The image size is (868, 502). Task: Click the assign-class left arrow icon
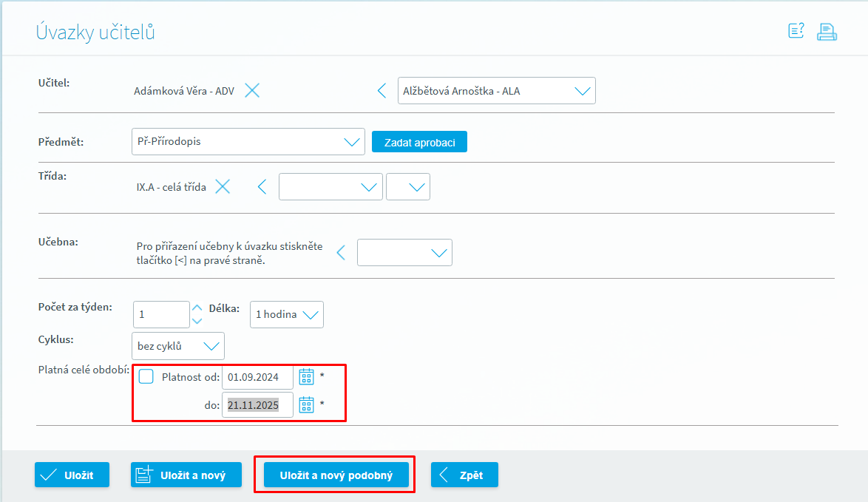coord(262,187)
